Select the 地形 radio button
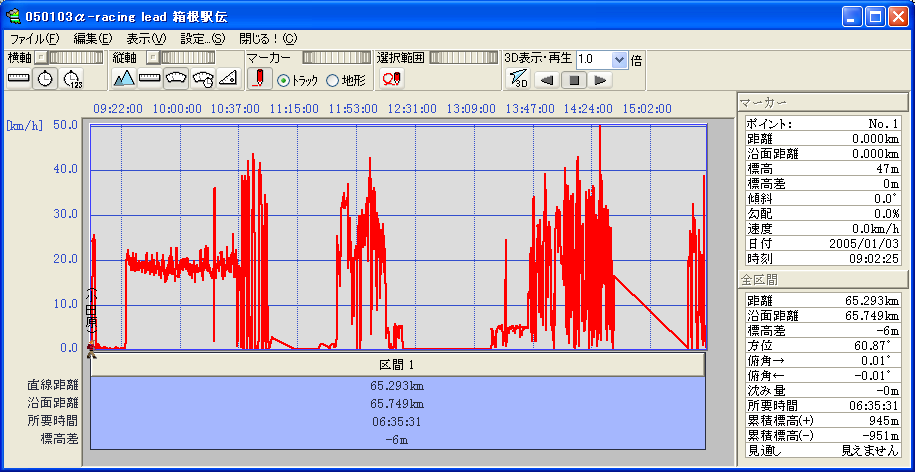This screenshot has height=472, width=915. (333, 80)
